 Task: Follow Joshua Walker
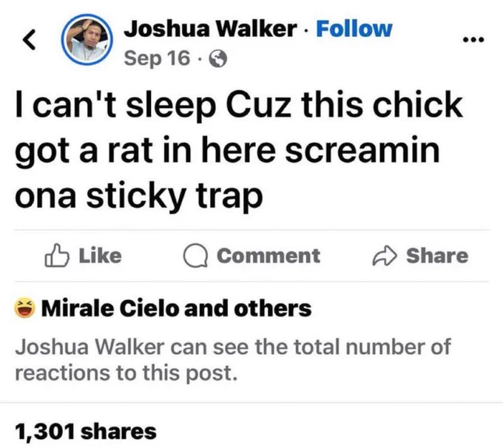point(354,29)
